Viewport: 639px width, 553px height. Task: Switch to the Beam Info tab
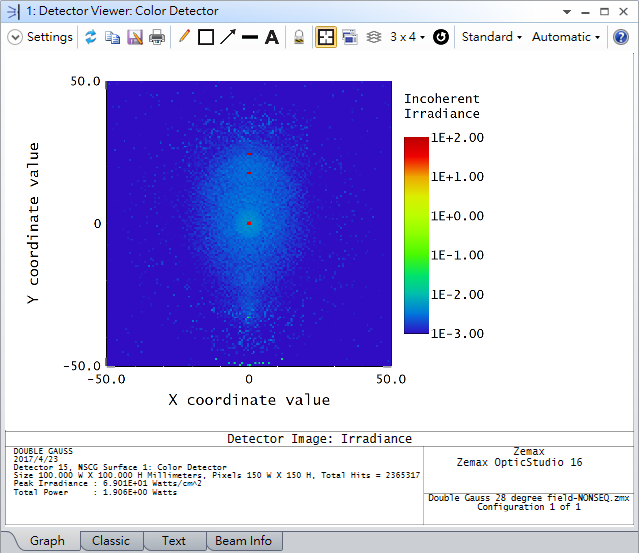click(243, 541)
